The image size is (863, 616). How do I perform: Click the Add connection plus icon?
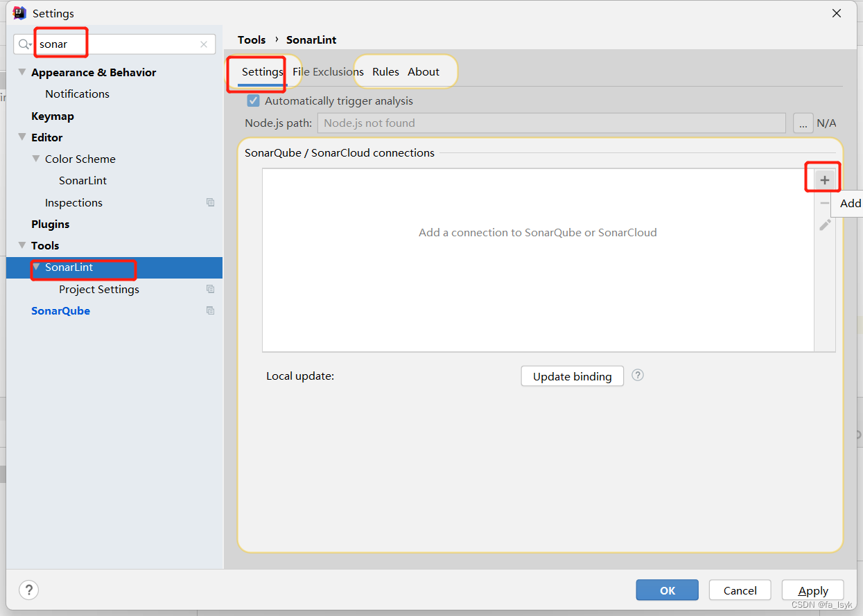click(824, 180)
